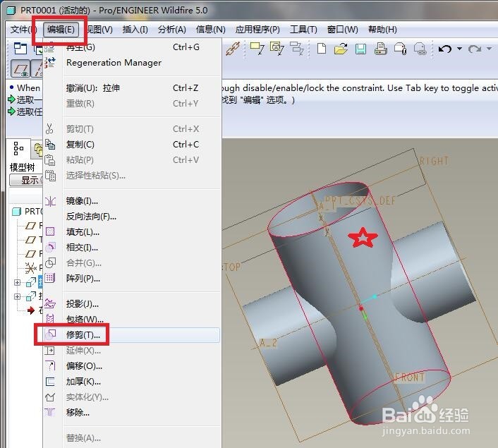Click the chain link toolbar icon
The image size is (498, 448).
pos(233,49)
